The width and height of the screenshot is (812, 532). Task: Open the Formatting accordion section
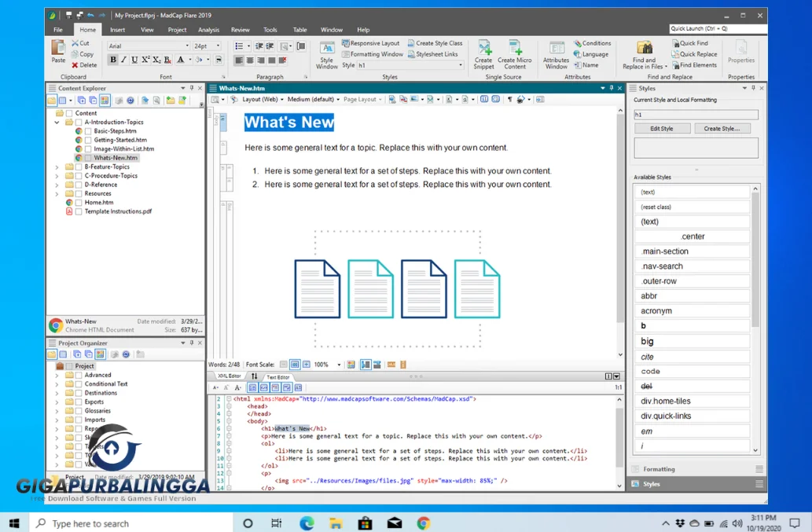(x=697, y=469)
